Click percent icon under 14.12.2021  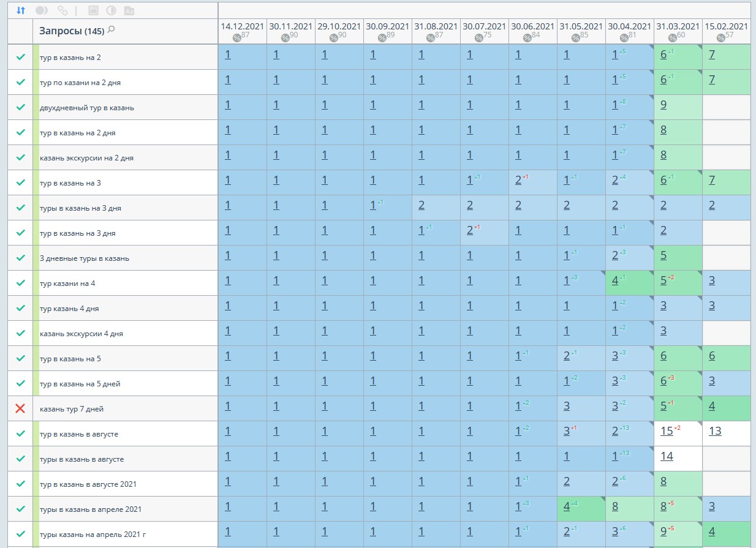tap(236, 38)
